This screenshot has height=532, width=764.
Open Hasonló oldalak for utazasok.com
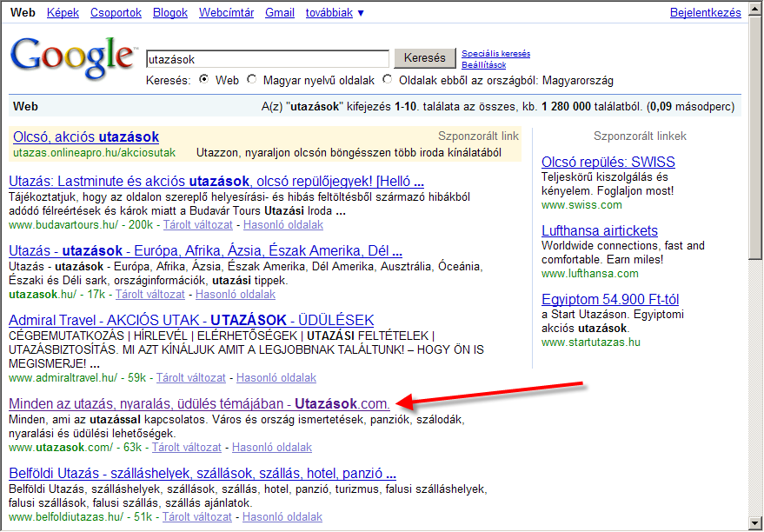coord(272,447)
